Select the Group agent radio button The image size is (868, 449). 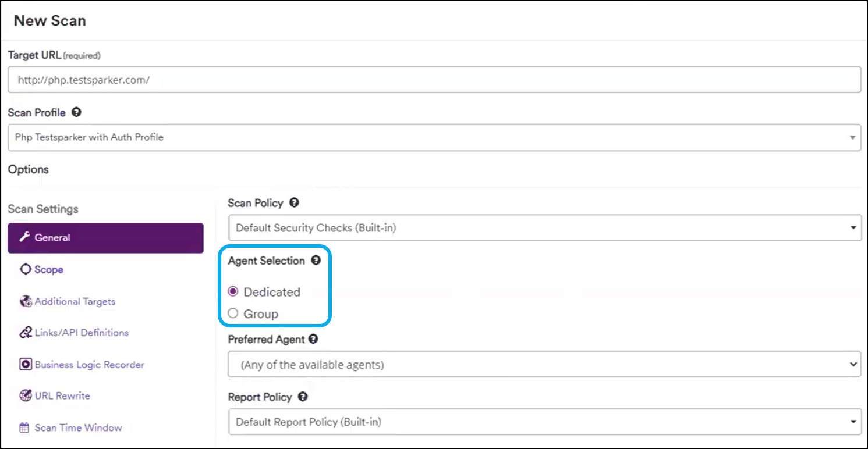click(x=233, y=312)
